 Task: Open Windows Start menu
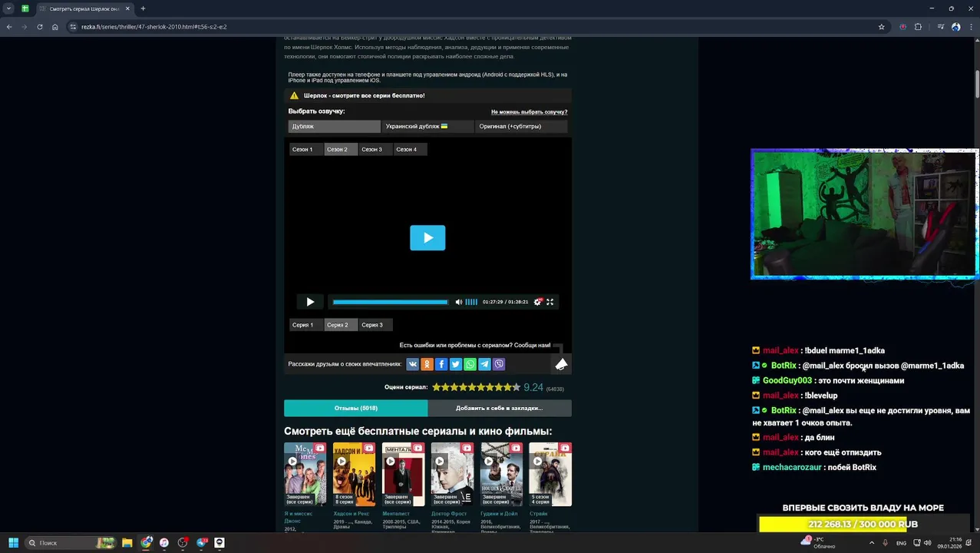[x=13, y=543]
